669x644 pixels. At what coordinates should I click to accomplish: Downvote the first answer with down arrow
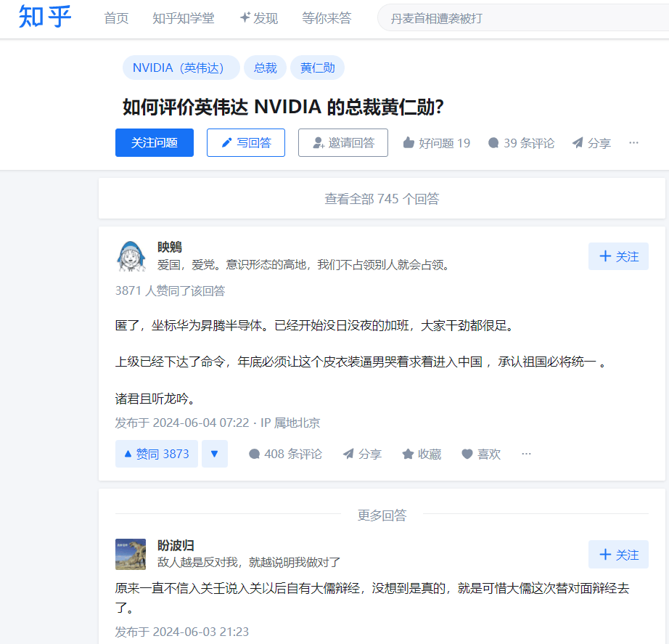(x=215, y=454)
